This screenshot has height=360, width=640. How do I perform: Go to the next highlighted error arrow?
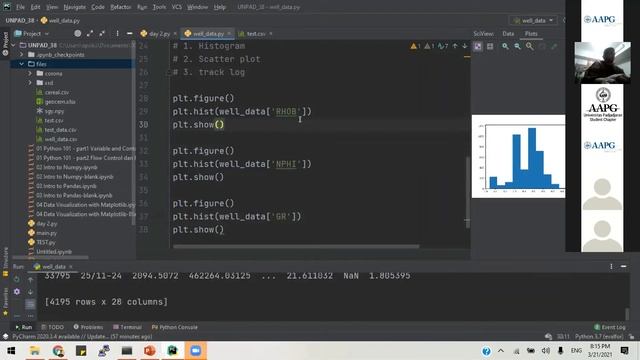click(464, 46)
